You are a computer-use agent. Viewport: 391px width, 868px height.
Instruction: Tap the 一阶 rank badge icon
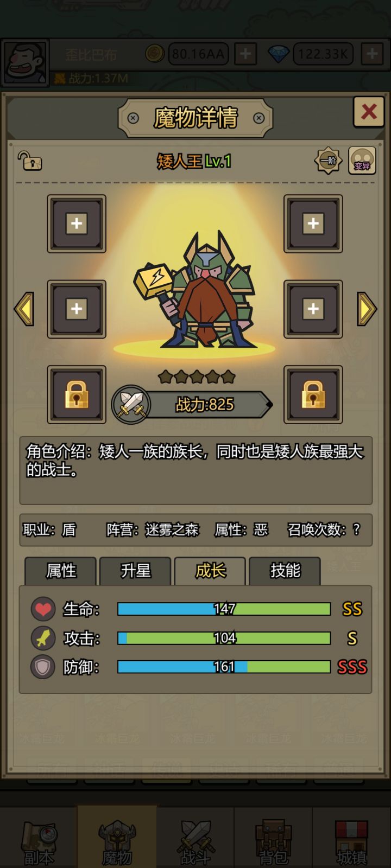tap(328, 161)
